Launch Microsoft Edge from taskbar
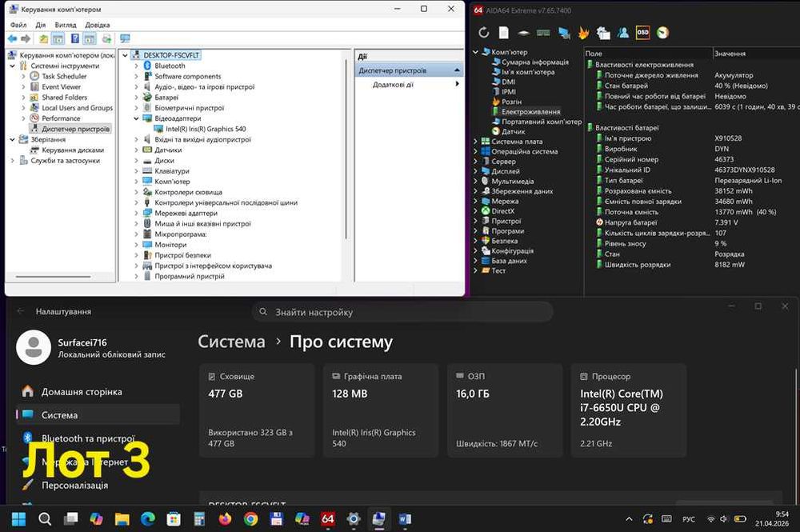The height and width of the screenshot is (532, 800). [x=148, y=519]
